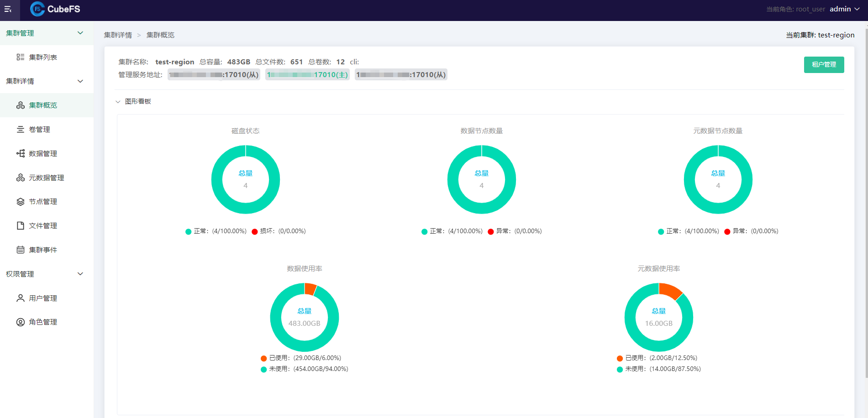Click the 16.00GB total in 元数据使用率
The image size is (868, 418).
[x=658, y=324]
